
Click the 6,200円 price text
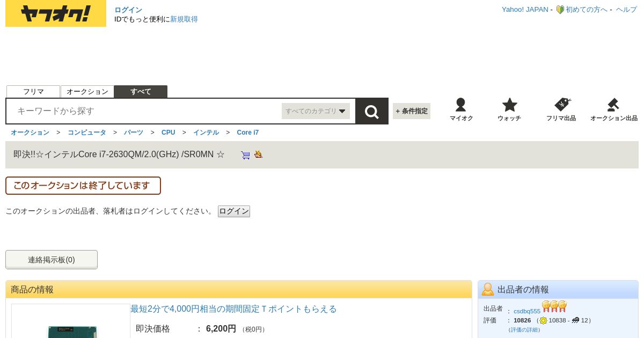(221, 329)
